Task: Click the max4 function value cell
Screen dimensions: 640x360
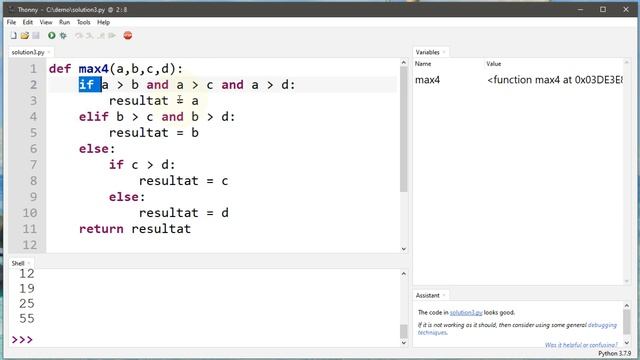Action: click(555, 80)
